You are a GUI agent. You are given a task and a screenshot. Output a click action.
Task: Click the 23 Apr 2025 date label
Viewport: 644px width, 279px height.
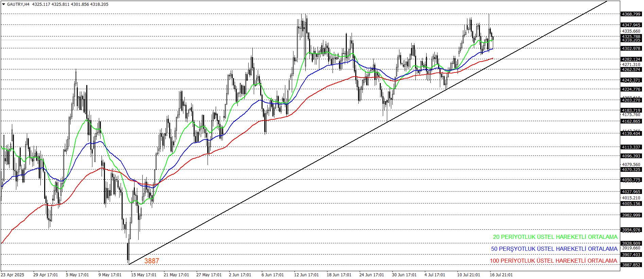coord(13,275)
